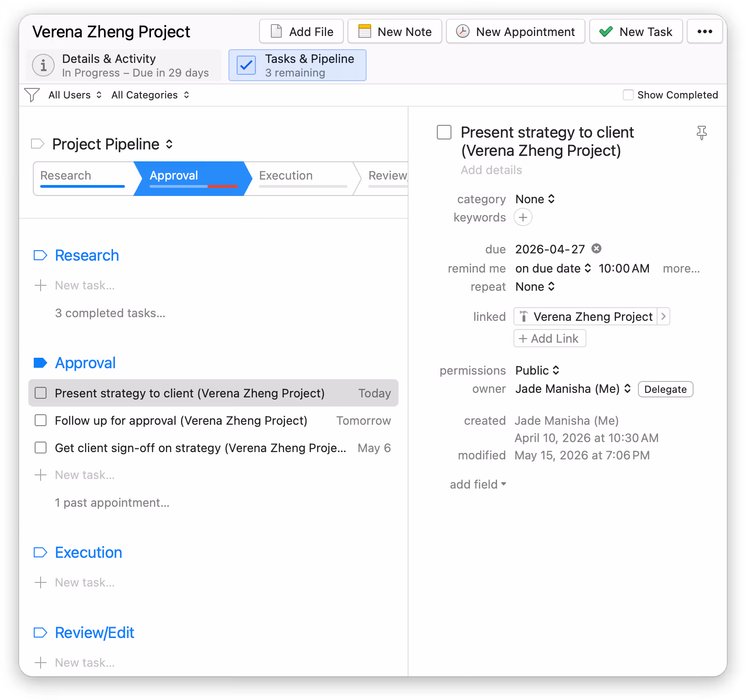The height and width of the screenshot is (700, 746).
Task: Click the Research section tag icon
Action: coord(41,255)
